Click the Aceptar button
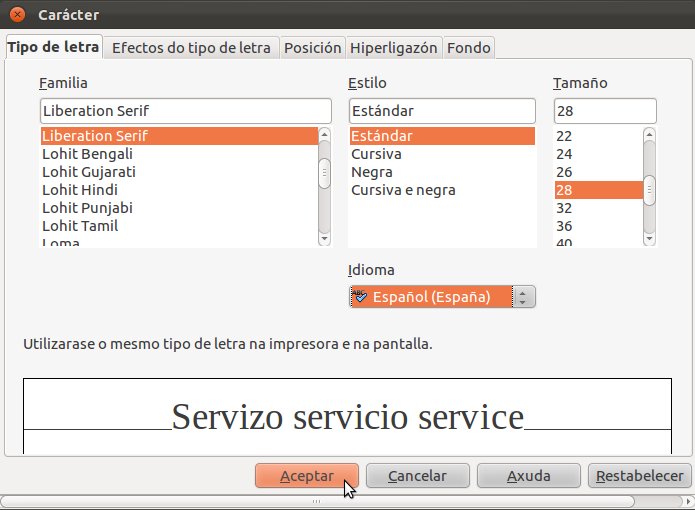695x510 pixels. point(307,476)
